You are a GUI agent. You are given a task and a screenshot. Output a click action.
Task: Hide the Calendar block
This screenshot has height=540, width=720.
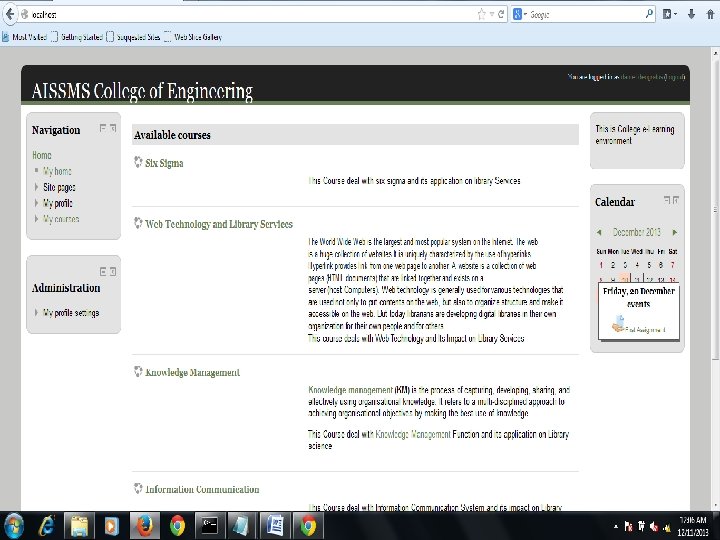[x=667, y=200]
